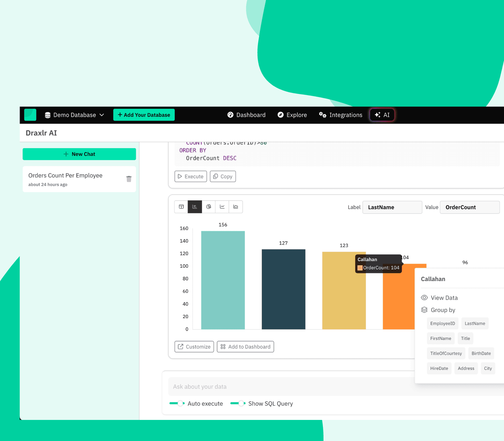Screen dimensions: 504x441
Task: Select the bar chart view icon
Action: (195, 207)
